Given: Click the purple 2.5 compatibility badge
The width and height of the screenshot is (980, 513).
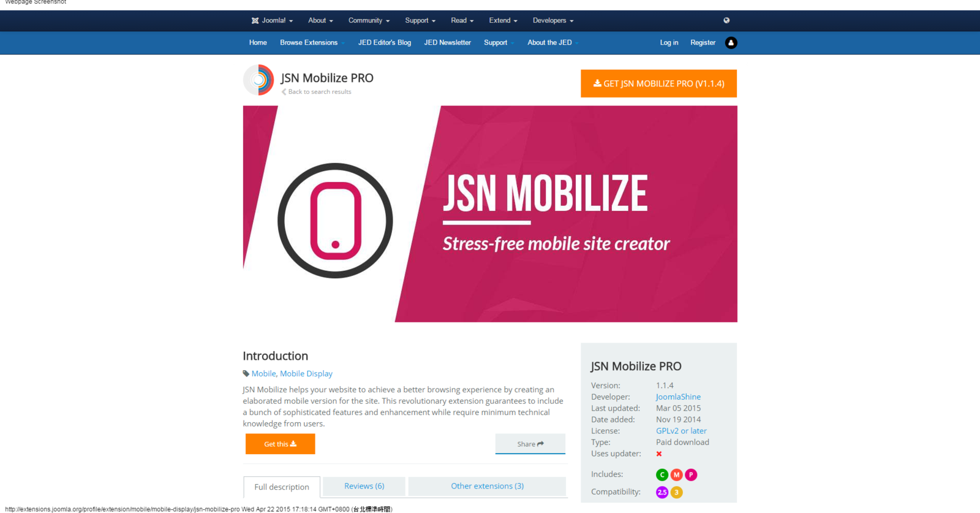Looking at the screenshot, I should tap(662, 492).
